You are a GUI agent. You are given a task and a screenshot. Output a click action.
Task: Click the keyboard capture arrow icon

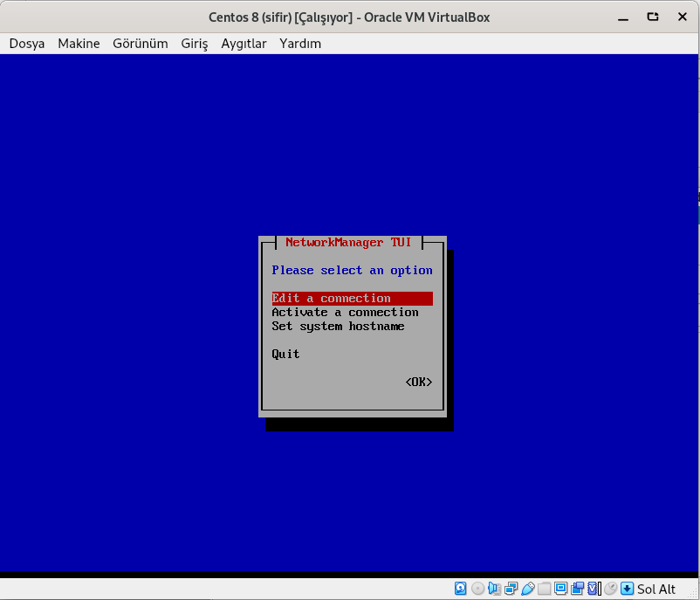[x=627, y=589]
